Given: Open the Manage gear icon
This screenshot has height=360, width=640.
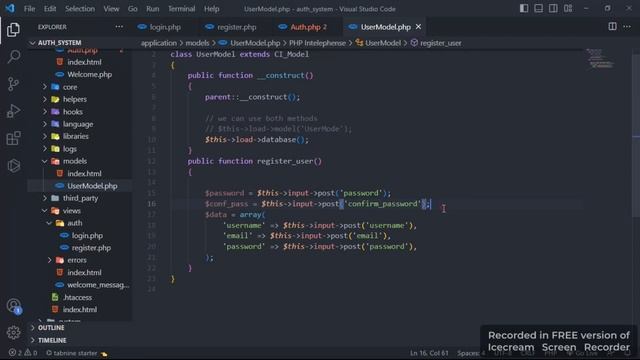Looking at the screenshot, I should pyautogui.click(x=13, y=333).
